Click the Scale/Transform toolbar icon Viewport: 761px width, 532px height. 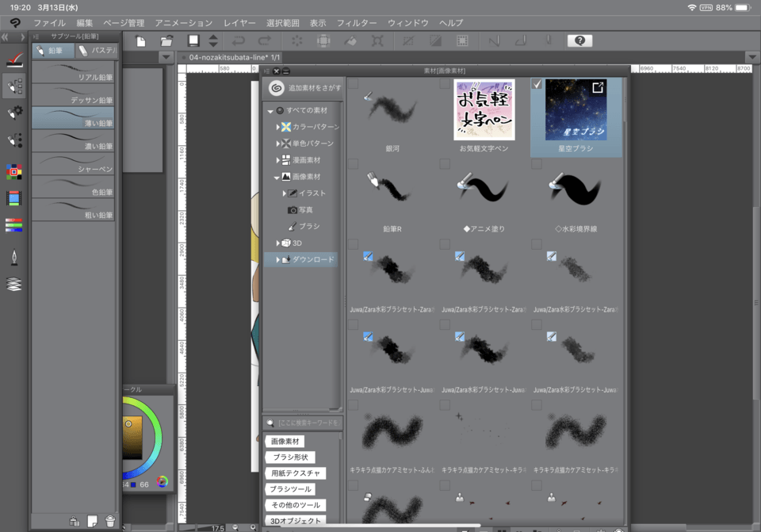pyautogui.click(x=377, y=40)
